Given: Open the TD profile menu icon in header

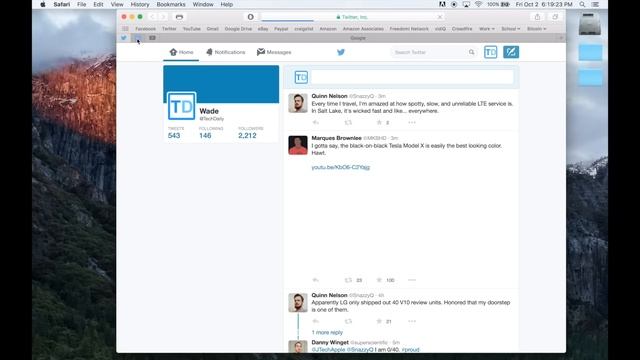Looking at the screenshot, I should pos(491,52).
